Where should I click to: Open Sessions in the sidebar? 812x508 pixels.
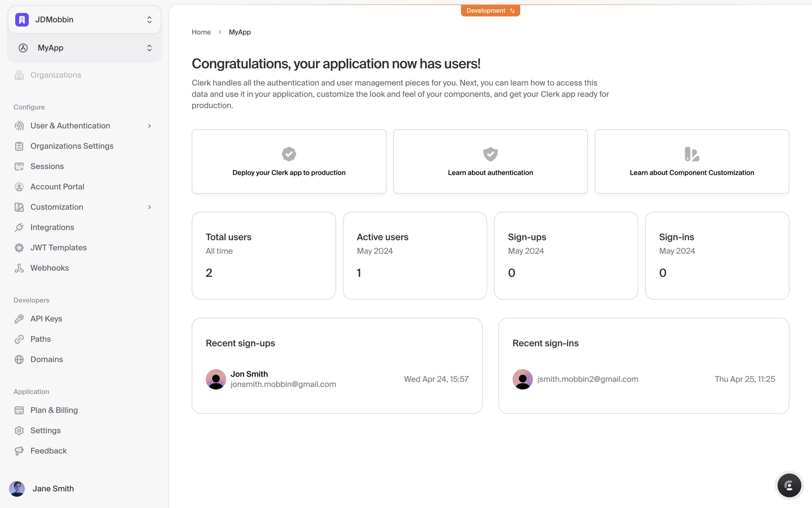coord(47,166)
